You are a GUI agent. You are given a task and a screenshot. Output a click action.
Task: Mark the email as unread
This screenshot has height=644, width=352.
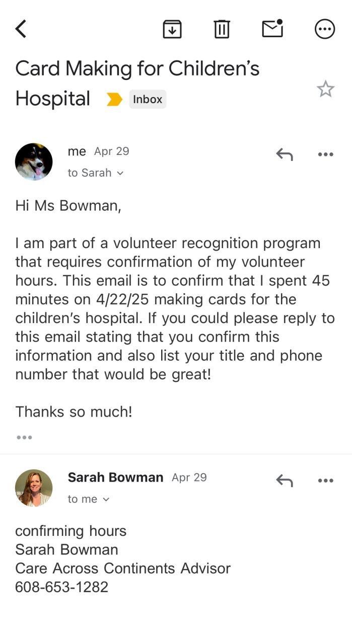(x=272, y=29)
